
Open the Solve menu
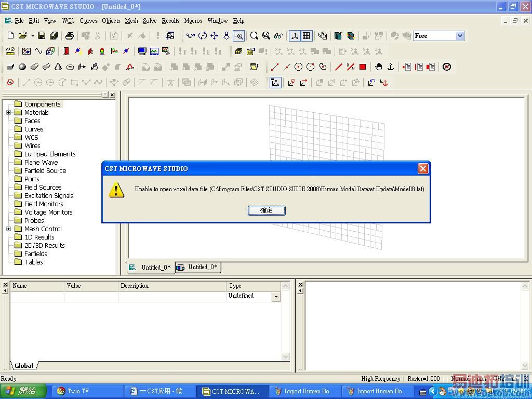click(x=150, y=21)
